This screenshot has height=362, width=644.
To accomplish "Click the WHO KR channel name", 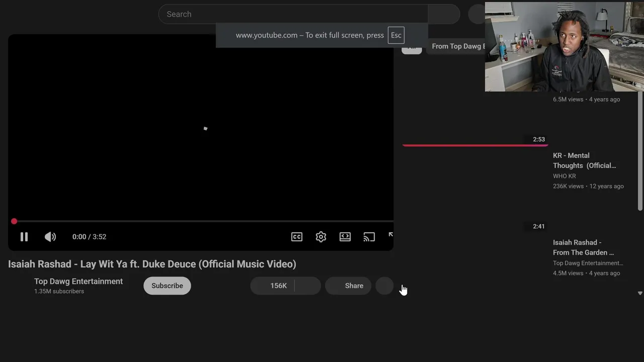I will 565,176.
